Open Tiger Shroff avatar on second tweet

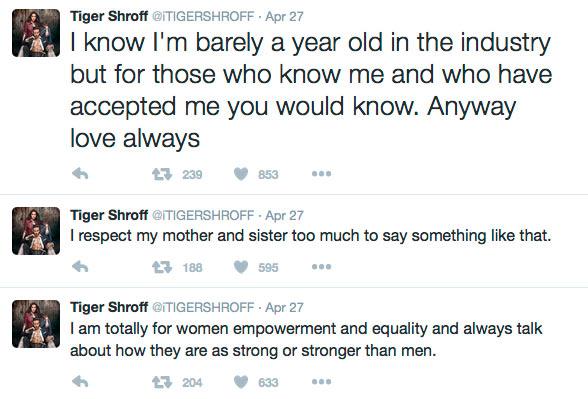click(x=36, y=231)
